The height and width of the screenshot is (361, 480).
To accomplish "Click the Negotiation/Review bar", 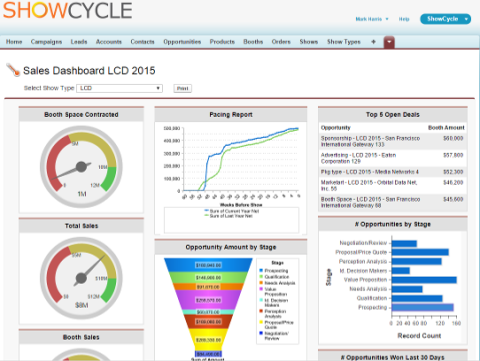I will tap(404, 244).
